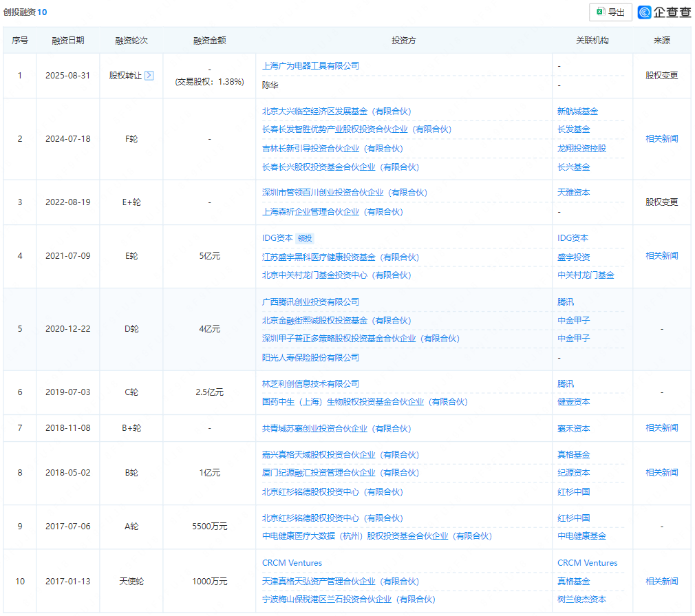This screenshot has width=695, height=616.
Task: Click the 企查查 logo
Action: click(664, 12)
